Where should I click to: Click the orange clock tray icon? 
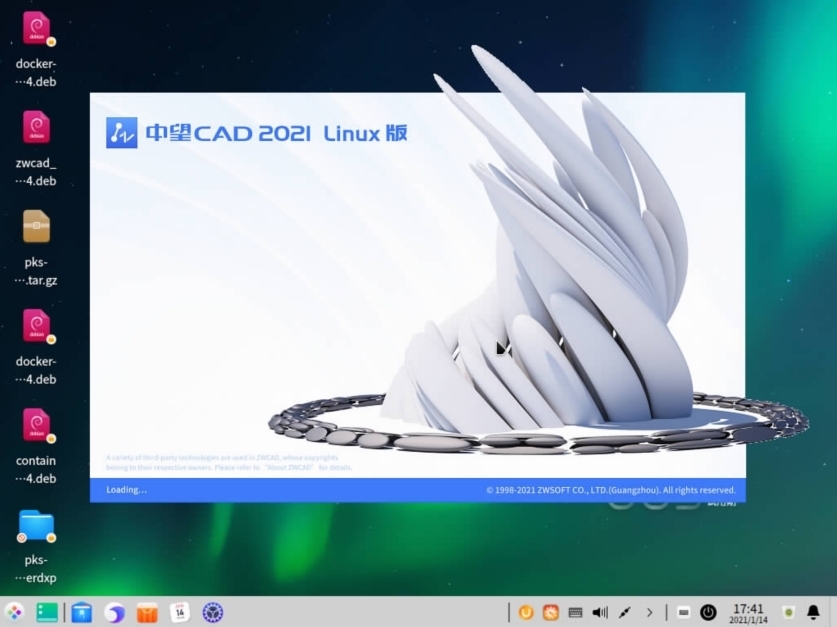pyautogui.click(x=550, y=613)
